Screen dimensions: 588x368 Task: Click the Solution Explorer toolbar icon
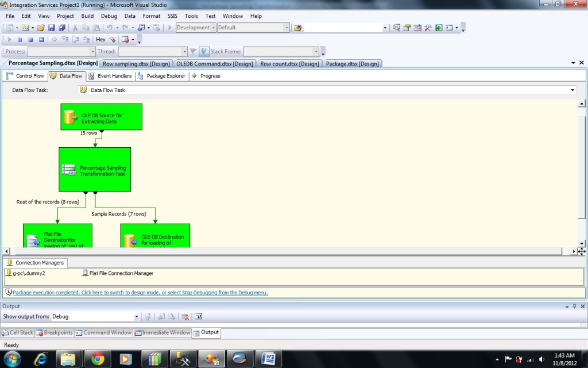coord(396,28)
